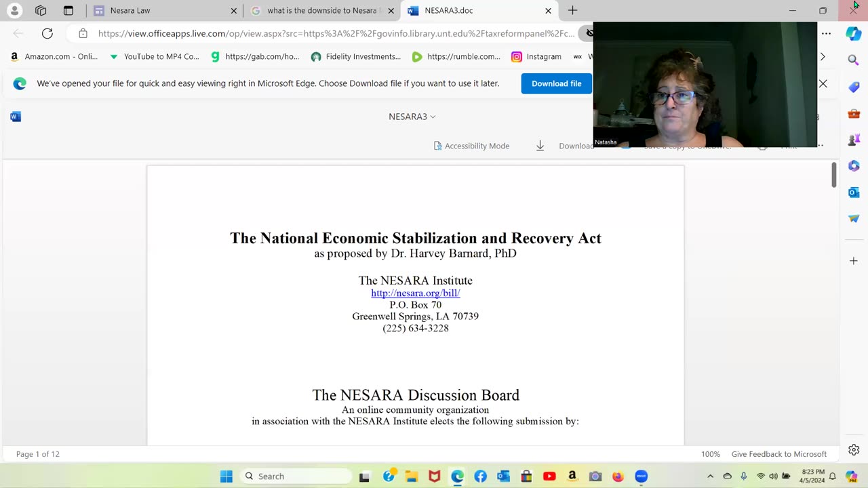The width and height of the screenshot is (868, 488).
Task: Open Give Feedback to Microsoft
Action: point(778,454)
